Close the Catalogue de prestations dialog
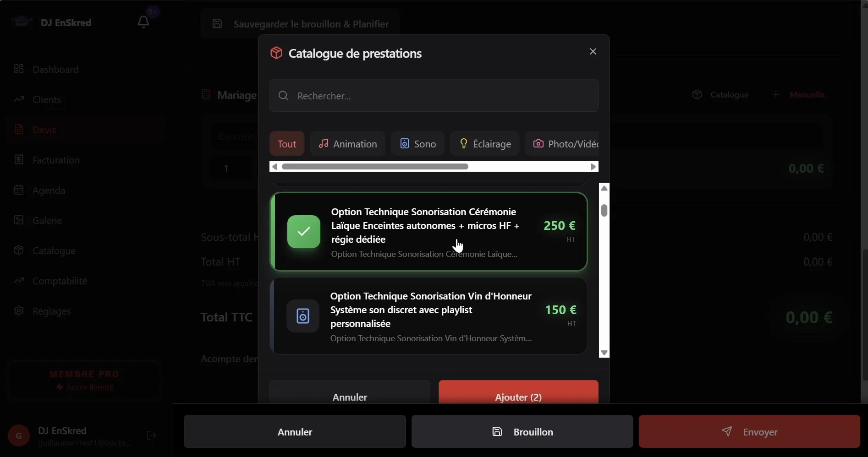The image size is (868, 457). 593,51
